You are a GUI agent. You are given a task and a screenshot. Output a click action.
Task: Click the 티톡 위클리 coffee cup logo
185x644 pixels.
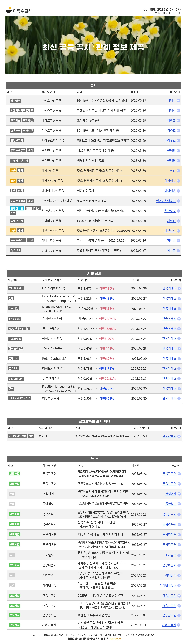tap(9, 10)
